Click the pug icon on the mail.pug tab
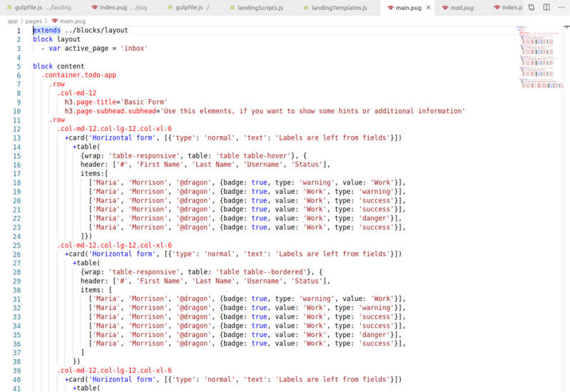Image resolution: width=570 pixels, height=392 pixels. [446, 8]
